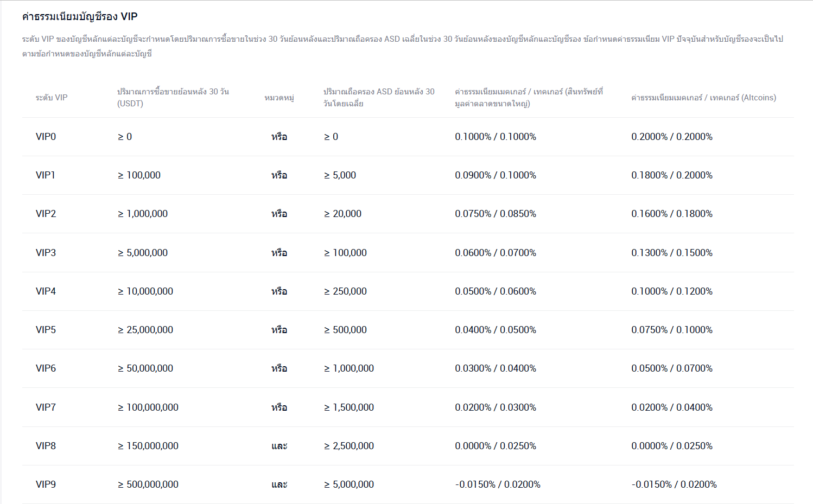This screenshot has height=504, width=813.
Task: Click the และ cell in VIP8 row
Action: (279, 446)
